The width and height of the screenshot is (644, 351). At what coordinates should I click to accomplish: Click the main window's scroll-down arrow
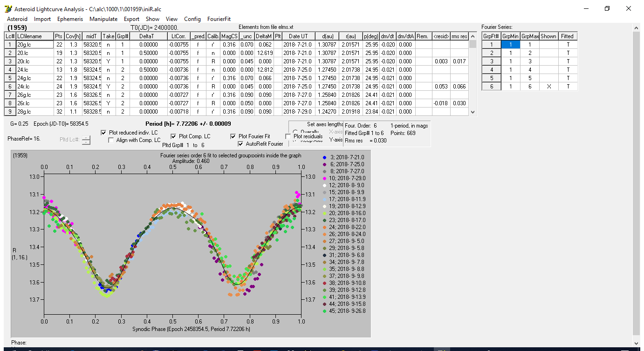[x=637, y=343]
